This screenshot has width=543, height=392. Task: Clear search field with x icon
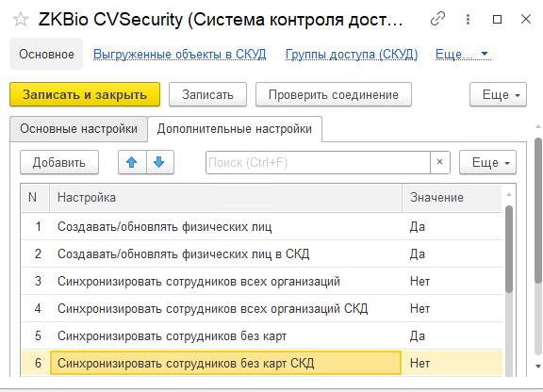[x=440, y=162]
